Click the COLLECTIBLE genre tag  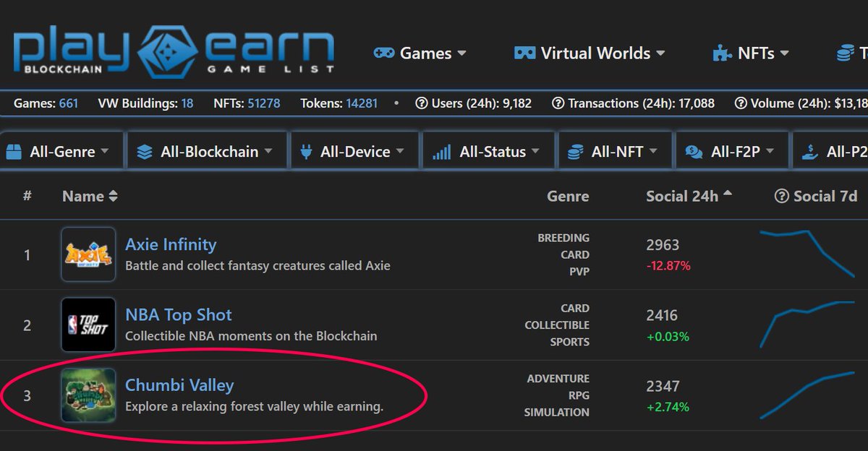(557, 325)
